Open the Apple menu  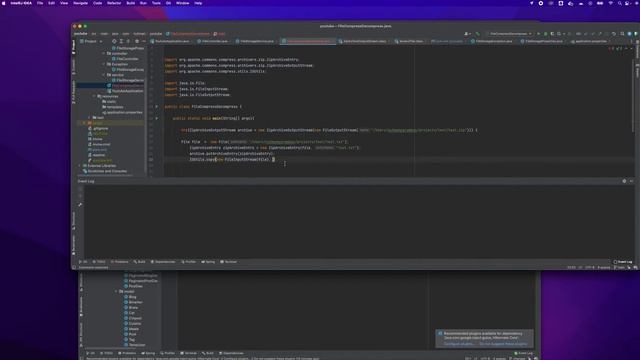coord(4,3)
